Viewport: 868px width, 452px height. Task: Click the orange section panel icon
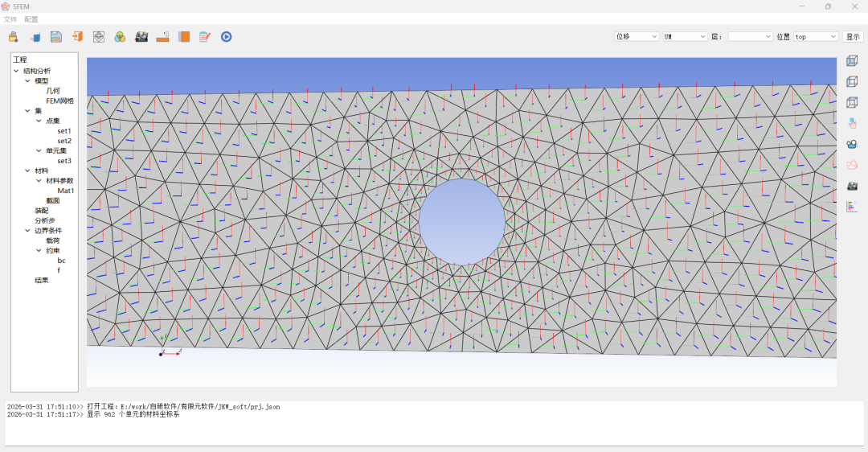(184, 37)
